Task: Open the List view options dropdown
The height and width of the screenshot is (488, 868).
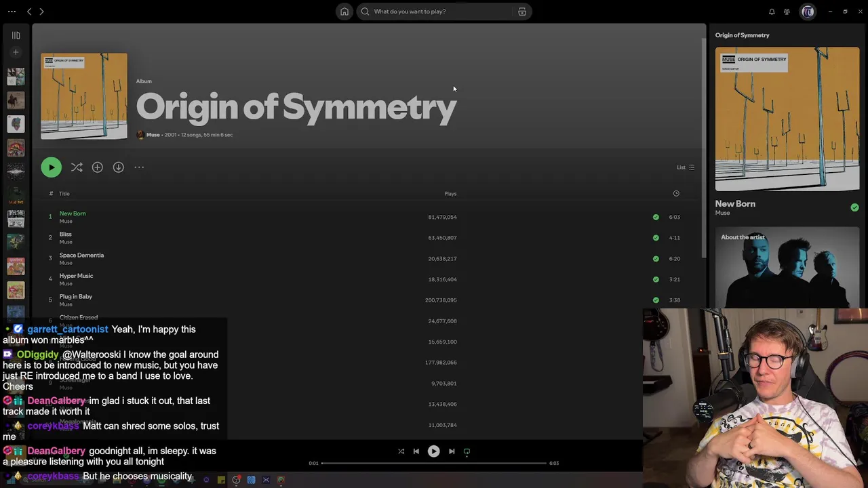Action: (686, 167)
